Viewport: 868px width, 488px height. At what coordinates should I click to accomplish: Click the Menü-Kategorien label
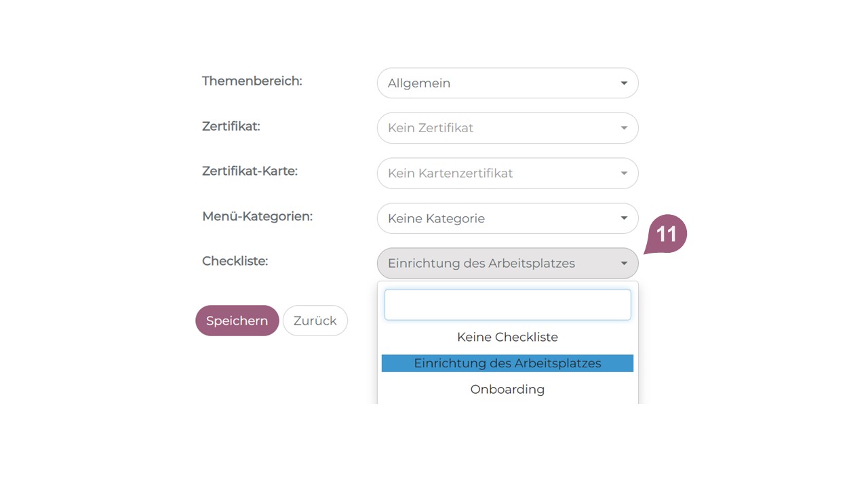coord(257,217)
